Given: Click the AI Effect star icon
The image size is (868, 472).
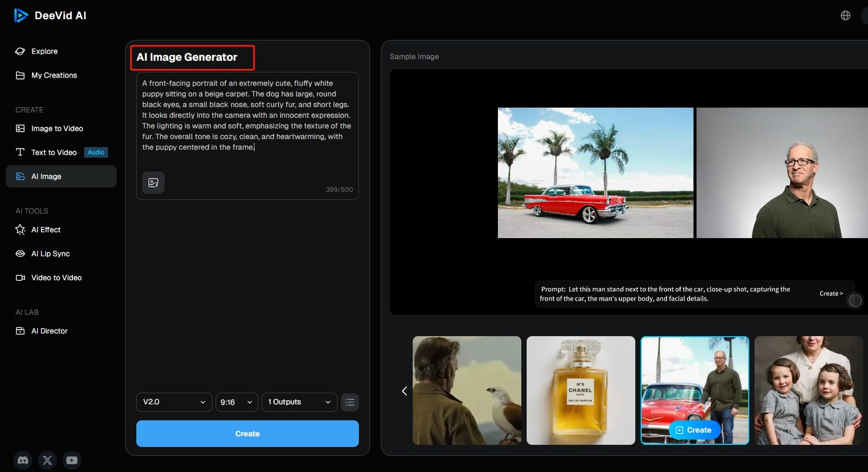Looking at the screenshot, I should point(20,230).
